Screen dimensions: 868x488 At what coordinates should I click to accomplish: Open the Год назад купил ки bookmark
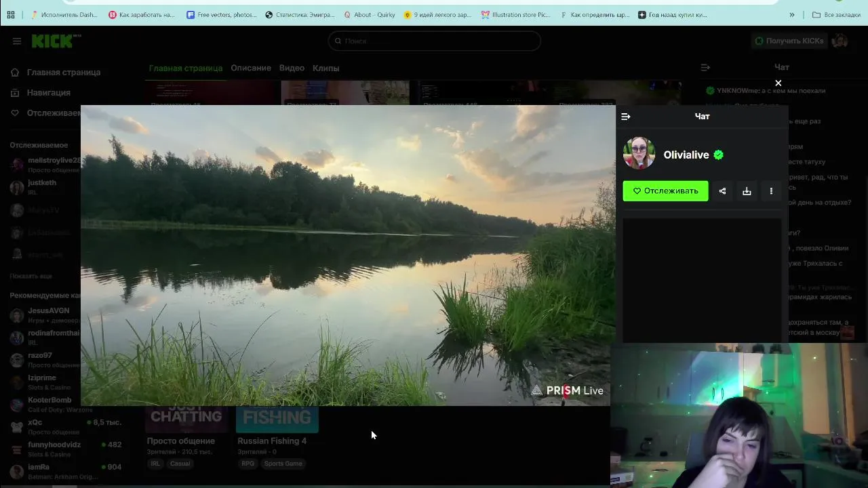point(673,14)
